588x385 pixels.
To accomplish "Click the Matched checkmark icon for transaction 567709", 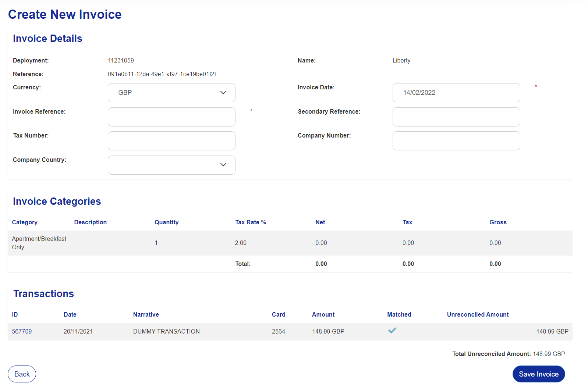I will [392, 331].
